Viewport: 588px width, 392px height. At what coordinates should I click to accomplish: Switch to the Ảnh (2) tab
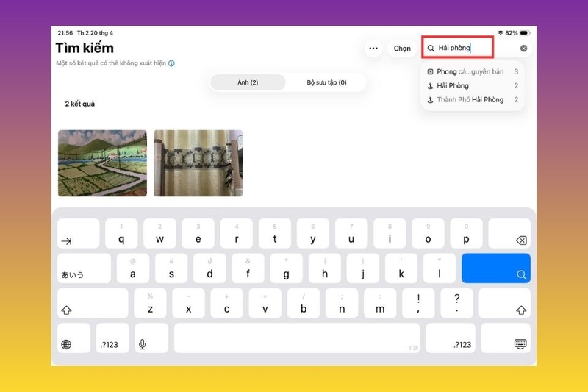[248, 82]
